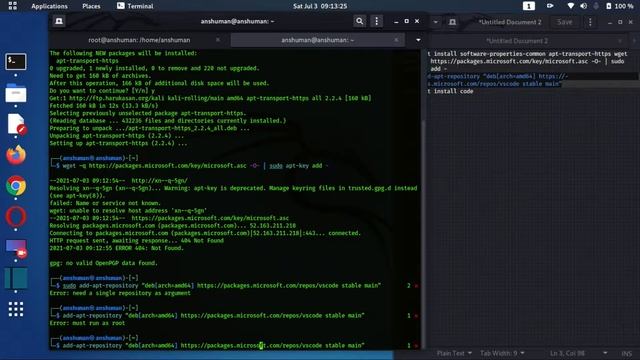Click the 'Error: must run as root' line
The height and width of the screenshot is (360, 640).
tap(87, 323)
